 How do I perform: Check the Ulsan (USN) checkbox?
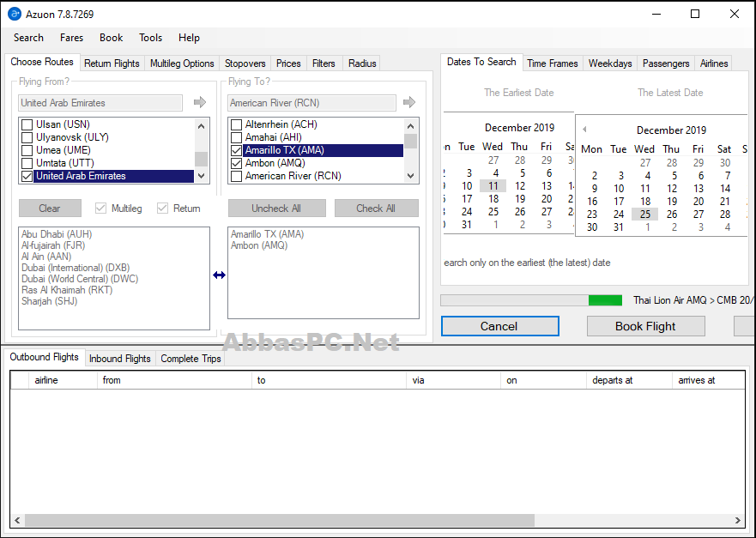pos(27,124)
